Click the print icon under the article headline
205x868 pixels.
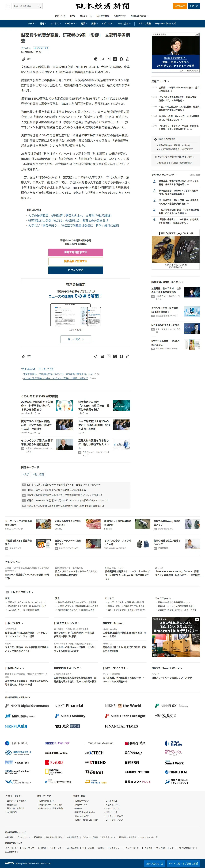96,59
